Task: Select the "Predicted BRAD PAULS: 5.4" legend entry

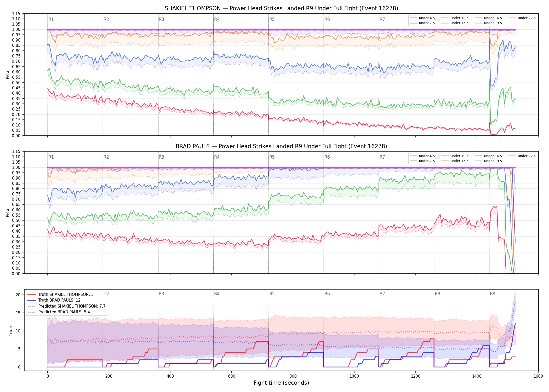Action: tap(59, 312)
